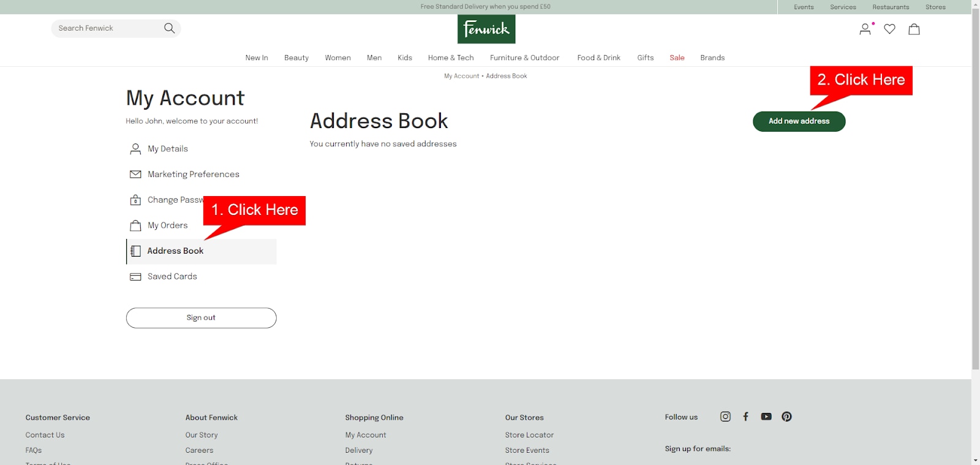
Task: Open Store Events footer link
Action: click(x=527, y=450)
